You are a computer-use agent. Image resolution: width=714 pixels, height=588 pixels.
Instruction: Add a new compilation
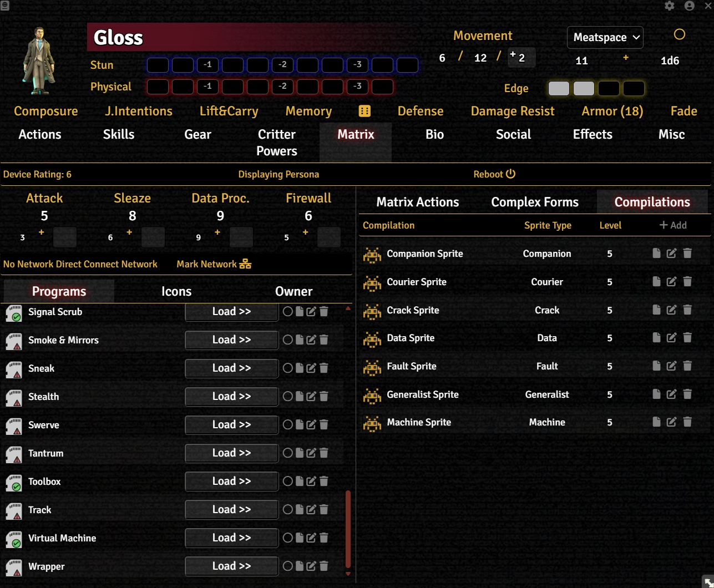[672, 225]
